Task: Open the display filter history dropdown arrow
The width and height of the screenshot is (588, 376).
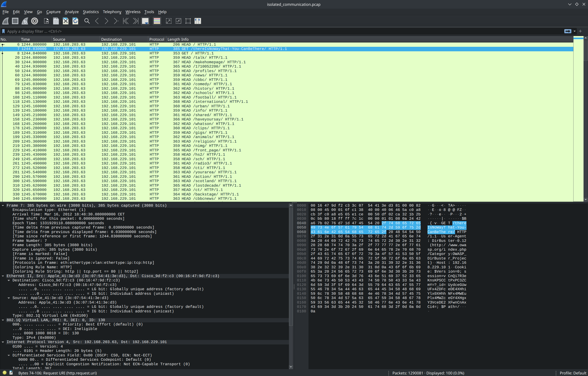Action: tap(574, 31)
